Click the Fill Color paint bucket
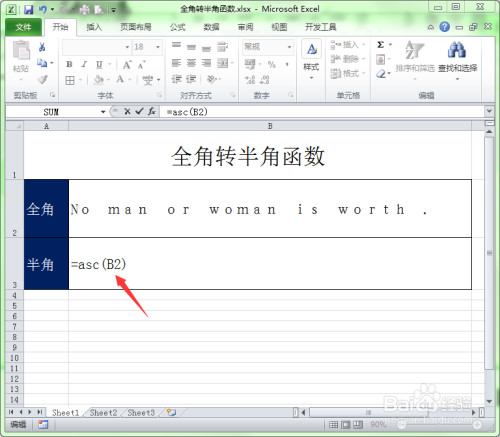 point(98,80)
